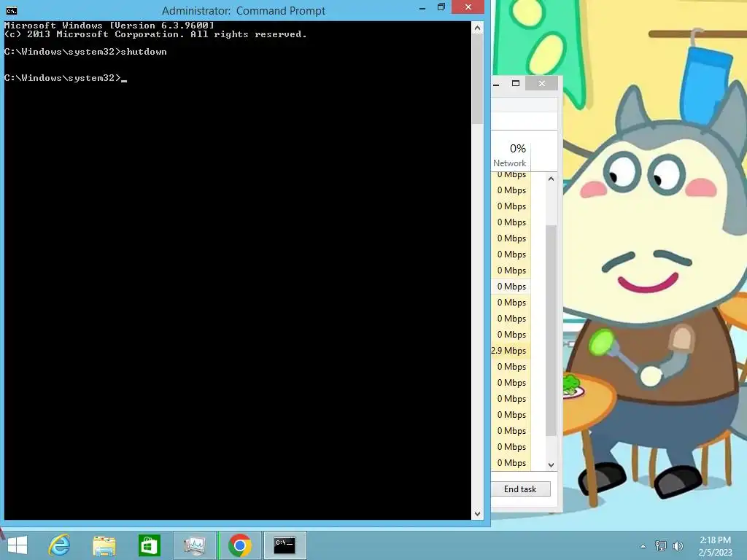The height and width of the screenshot is (560, 747).
Task: Open Command Prompt title bar system icon
Action: pyautogui.click(x=12, y=11)
